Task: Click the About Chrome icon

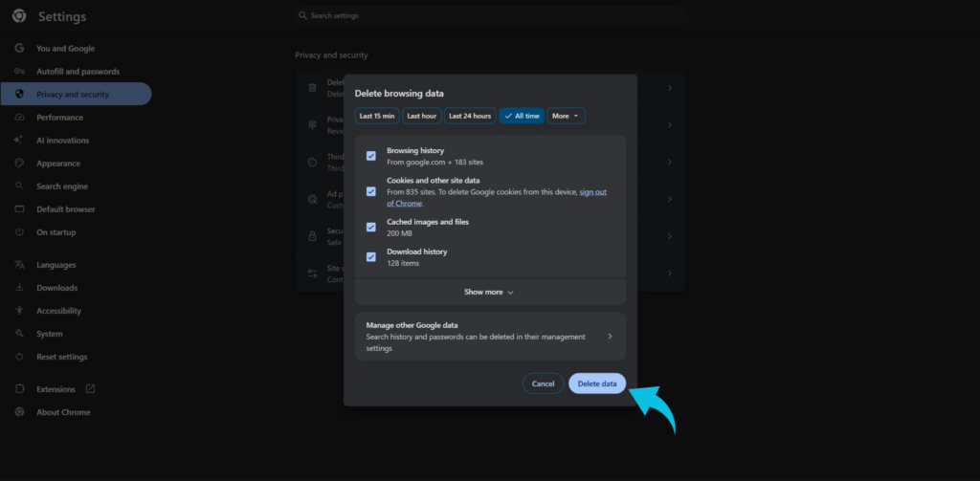Action: [x=19, y=412]
